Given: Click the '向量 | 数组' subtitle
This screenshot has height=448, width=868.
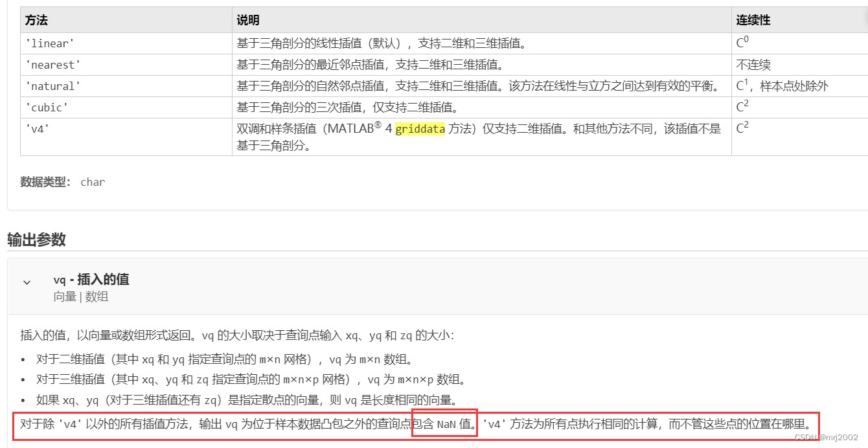Looking at the screenshot, I should pyautogui.click(x=81, y=297).
